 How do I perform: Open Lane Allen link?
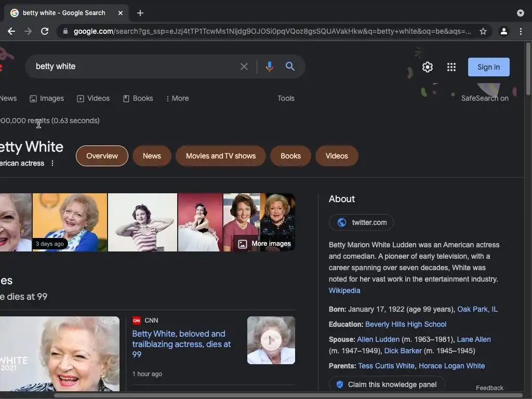point(474,339)
